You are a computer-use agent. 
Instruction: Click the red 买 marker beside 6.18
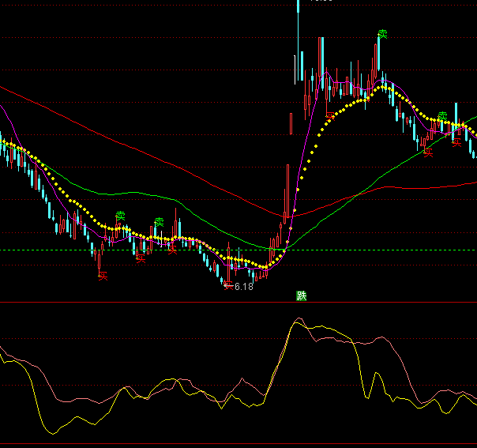tap(228, 286)
